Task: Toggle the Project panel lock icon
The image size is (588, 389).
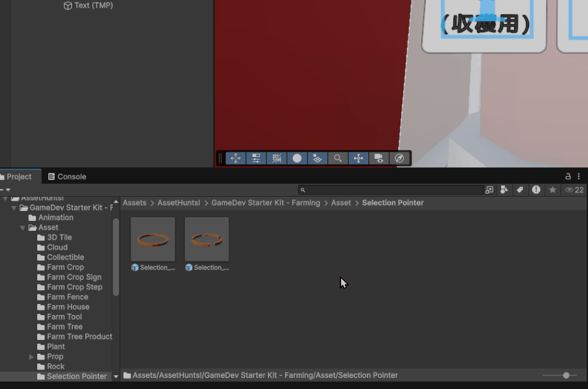Action: pyautogui.click(x=568, y=177)
